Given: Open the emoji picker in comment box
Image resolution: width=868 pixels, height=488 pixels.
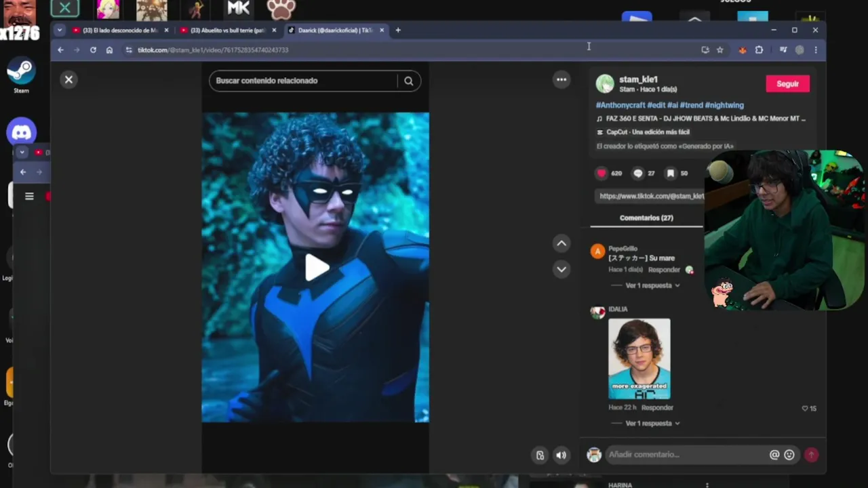Looking at the screenshot, I should [789, 455].
